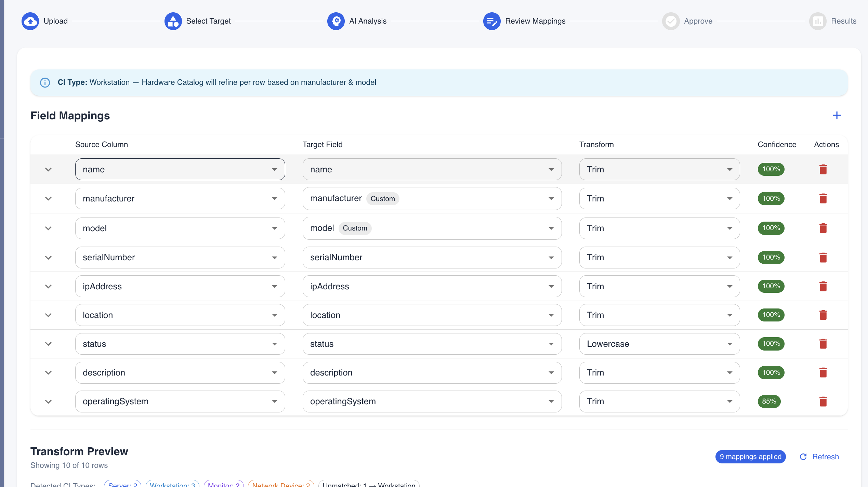
Task: Open the model Custom target field dropdown
Action: point(432,228)
